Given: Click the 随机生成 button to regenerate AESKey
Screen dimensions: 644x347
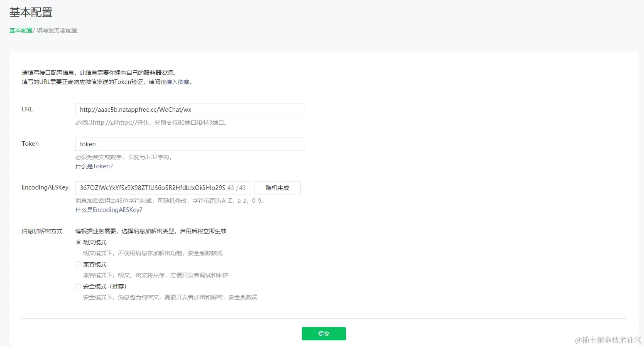Looking at the screenshot, I should (277, 187).
